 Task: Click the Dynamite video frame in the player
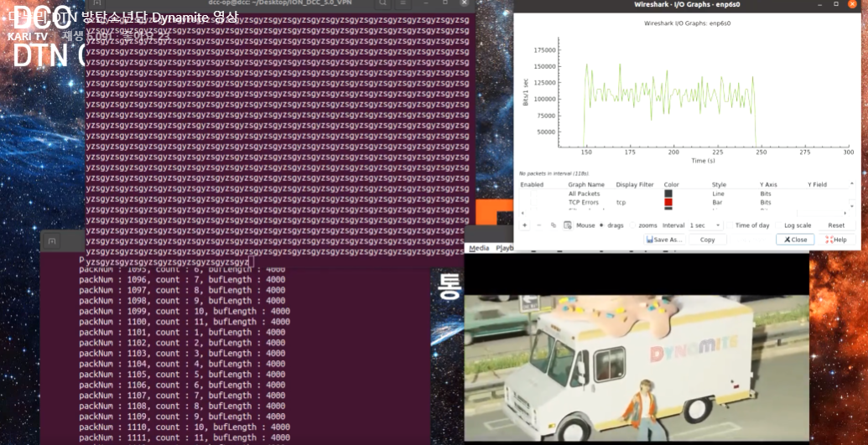coord(637,368)
